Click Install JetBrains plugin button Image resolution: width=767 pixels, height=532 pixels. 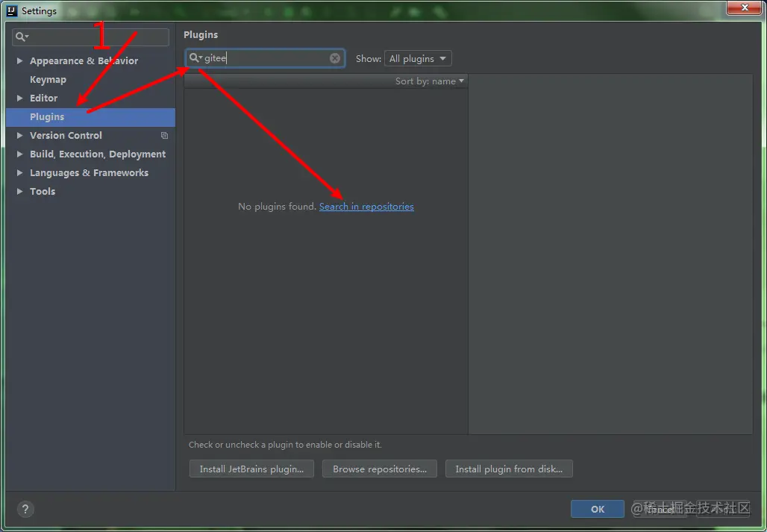tap(251, 469)
